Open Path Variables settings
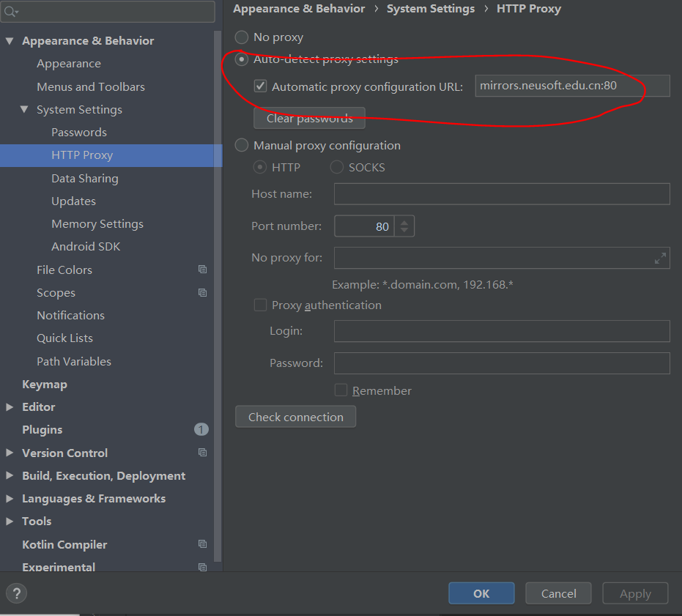Screen dimensions: 682x616 tap(74, 361)
